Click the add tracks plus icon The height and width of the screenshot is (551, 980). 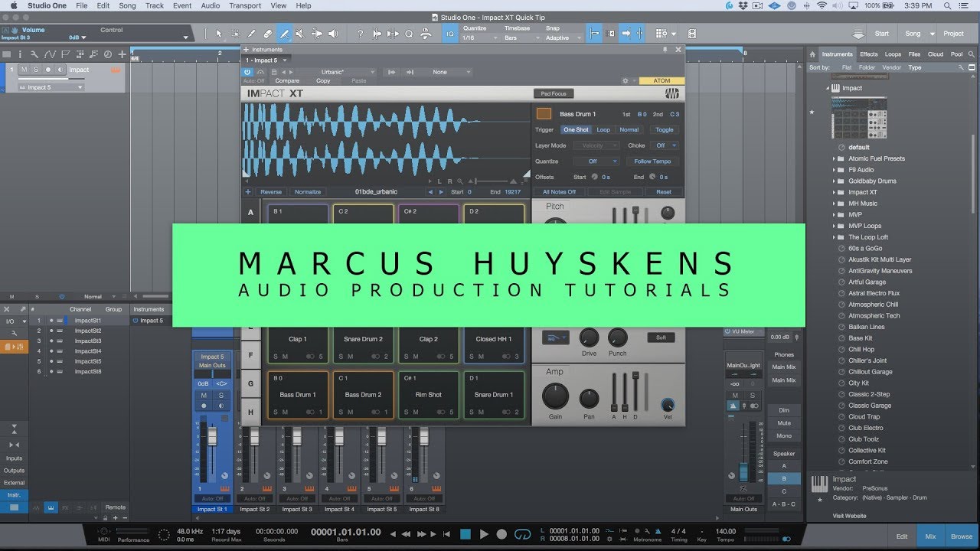pos(122,54)
